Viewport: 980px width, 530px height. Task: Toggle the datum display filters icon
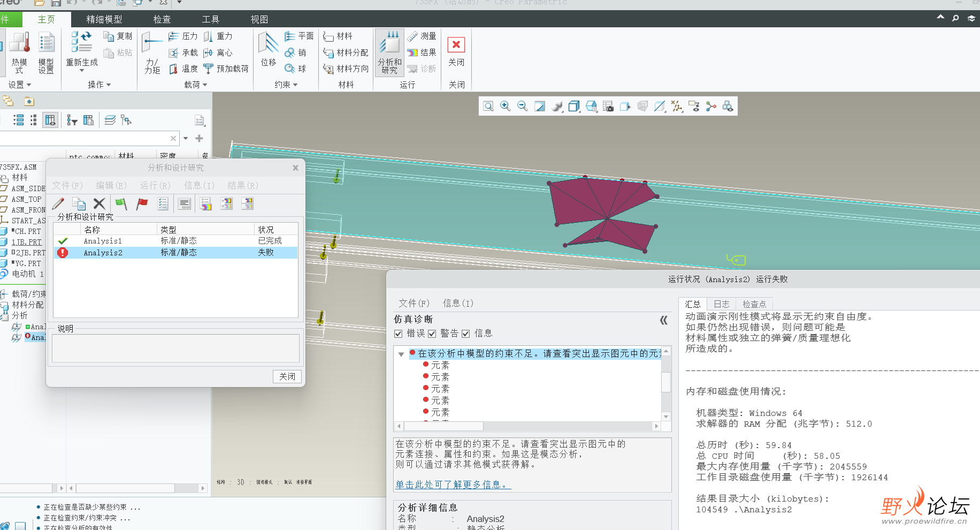[677, 106]
